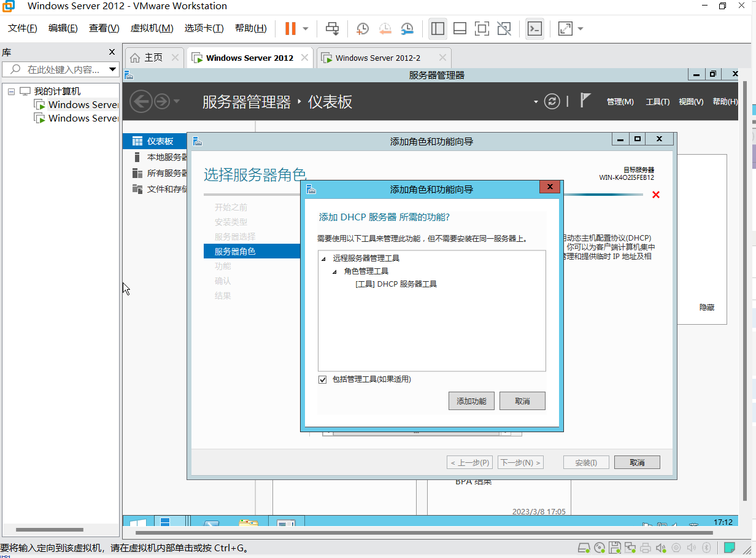Click the green message log icon
The image size is (756, 558).
pyautogui.click(x=729, y=548)
